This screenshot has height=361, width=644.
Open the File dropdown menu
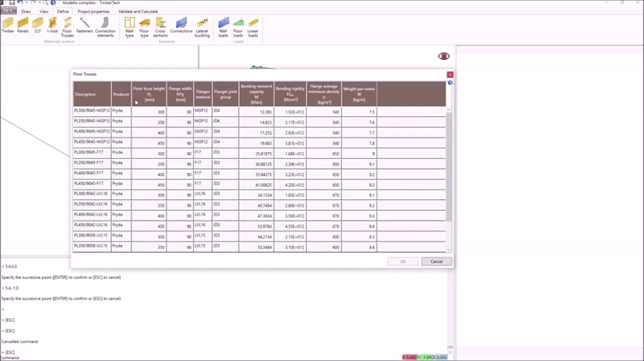[x=8, y=12]
